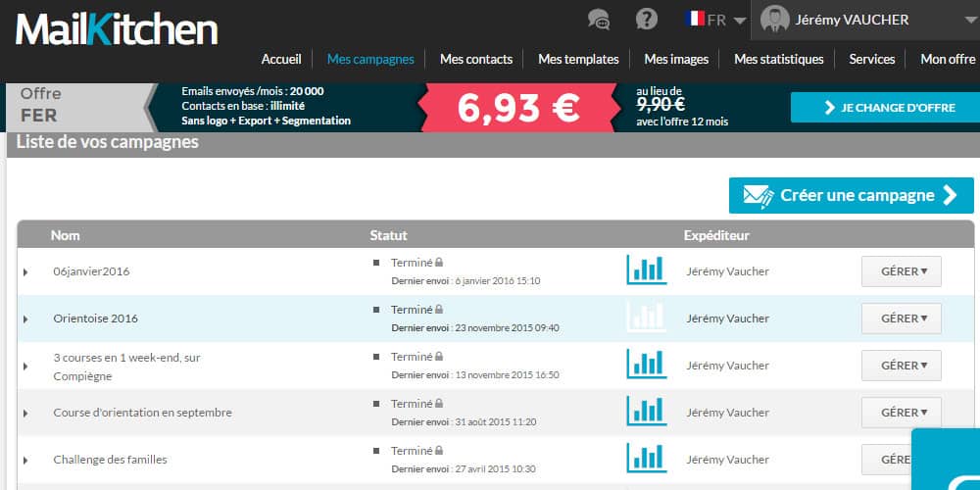Click lock icon beside Terminé for Orientoise 2016
The height and width of the screenshot is (490, 980).
(439, 309)
